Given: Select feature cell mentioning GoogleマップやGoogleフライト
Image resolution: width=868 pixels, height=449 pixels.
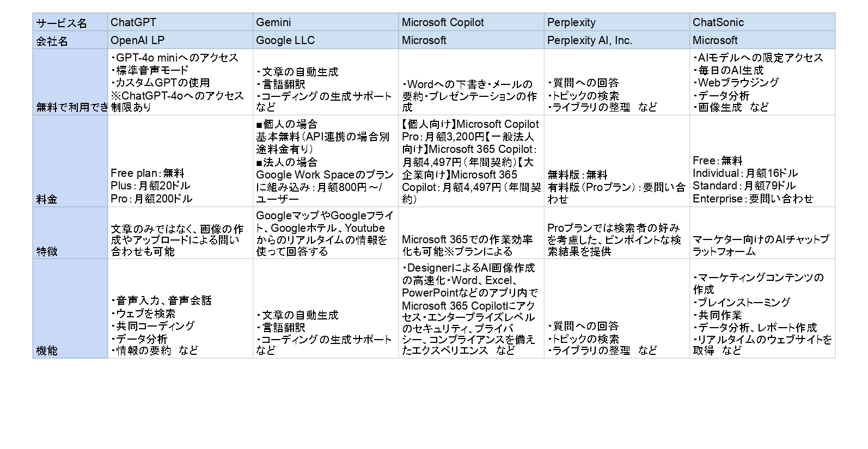Looking at the screenshot, I should coord(326,233).
